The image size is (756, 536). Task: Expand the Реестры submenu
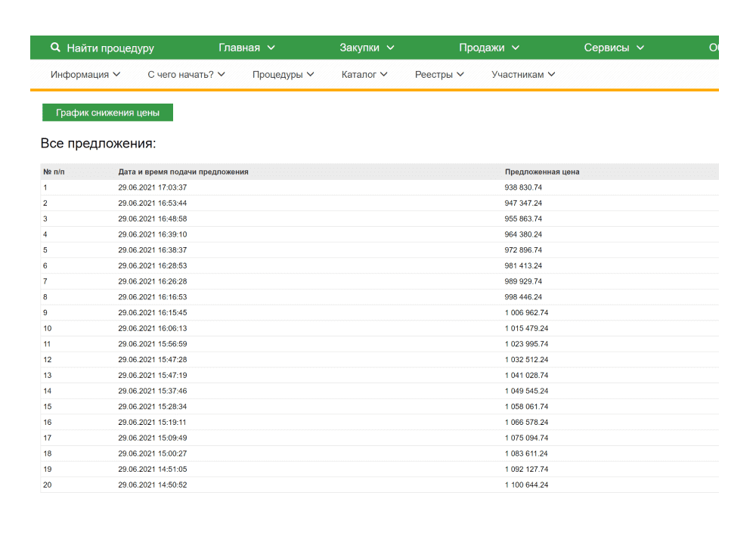(x=439, y=75)
